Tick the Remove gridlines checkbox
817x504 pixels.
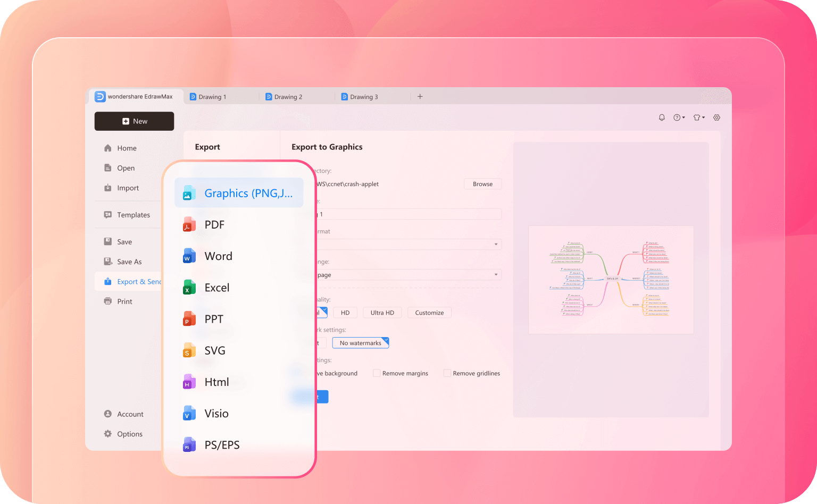447,373
